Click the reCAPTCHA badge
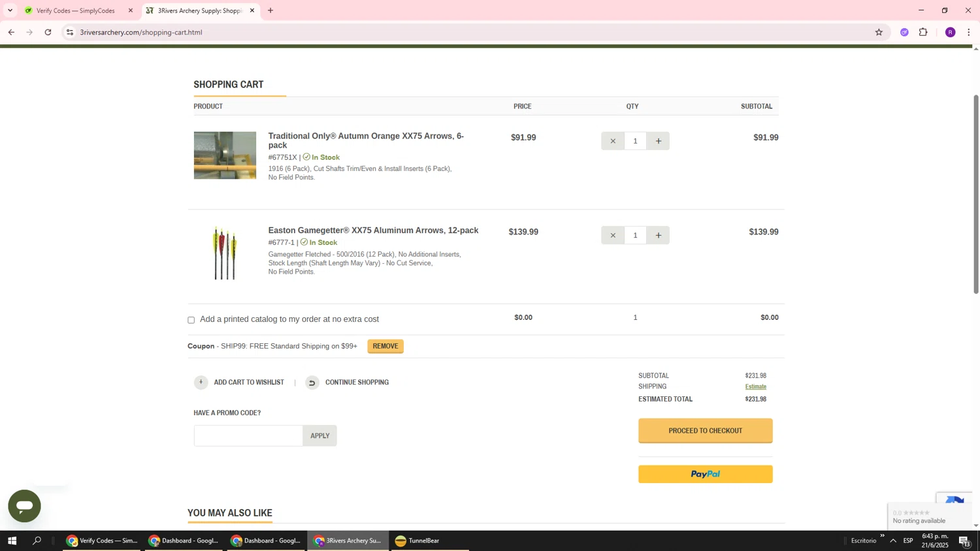980x551 pixels. click(954, 498)
